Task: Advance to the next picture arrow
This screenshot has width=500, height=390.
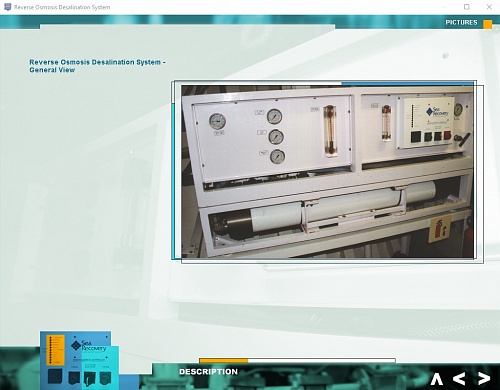Action: 484,379
